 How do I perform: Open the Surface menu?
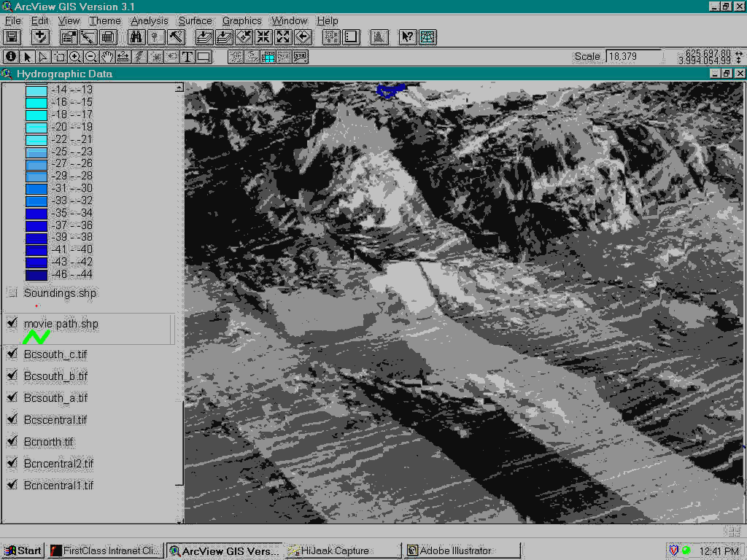(196, 21)
